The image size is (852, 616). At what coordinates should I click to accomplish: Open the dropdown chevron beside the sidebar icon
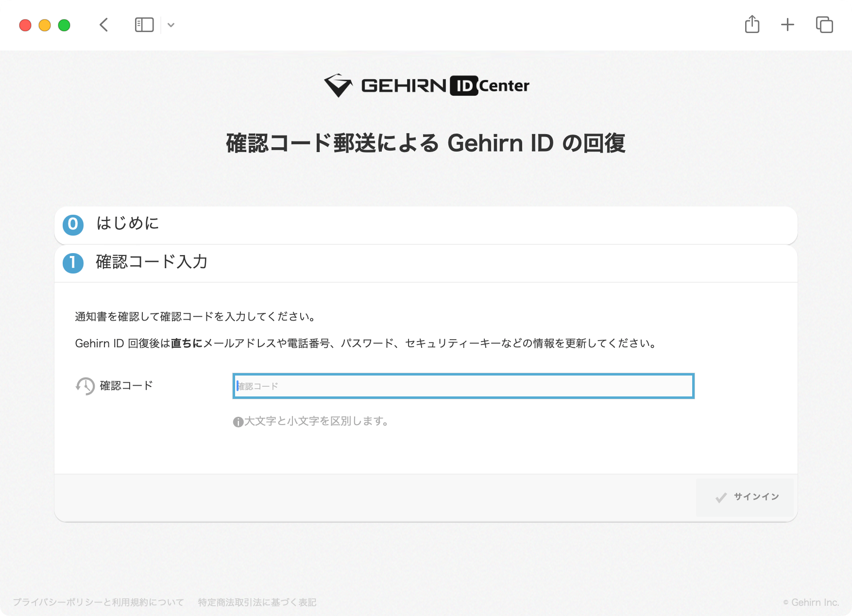(171, 25)
